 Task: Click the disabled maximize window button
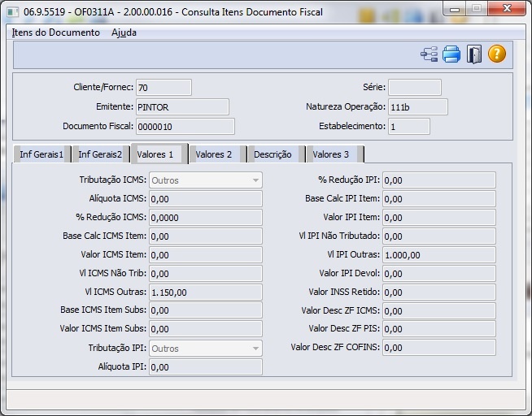pyautogui.click(x=477, y=9)
